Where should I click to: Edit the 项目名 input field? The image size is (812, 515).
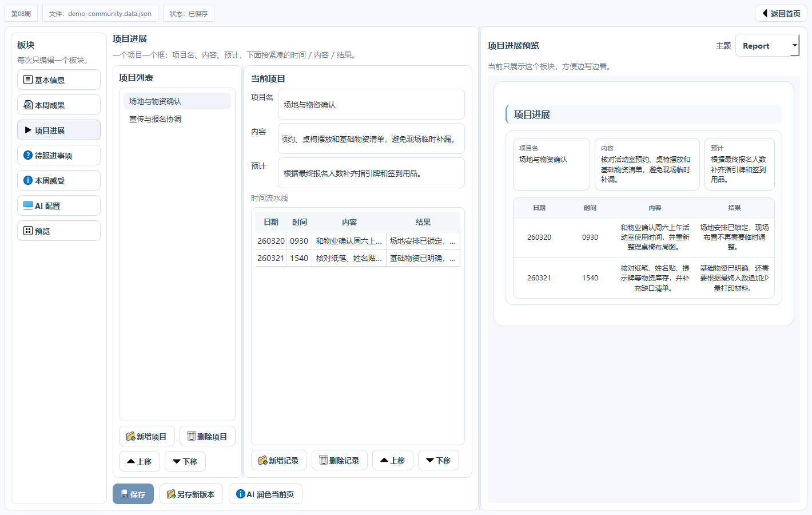371,104
